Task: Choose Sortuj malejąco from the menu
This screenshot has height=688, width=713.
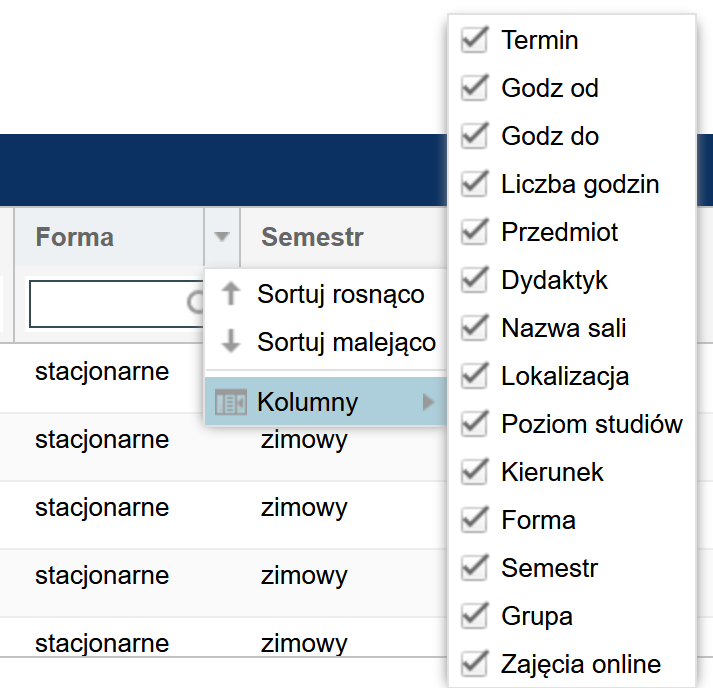Action: 346,342
